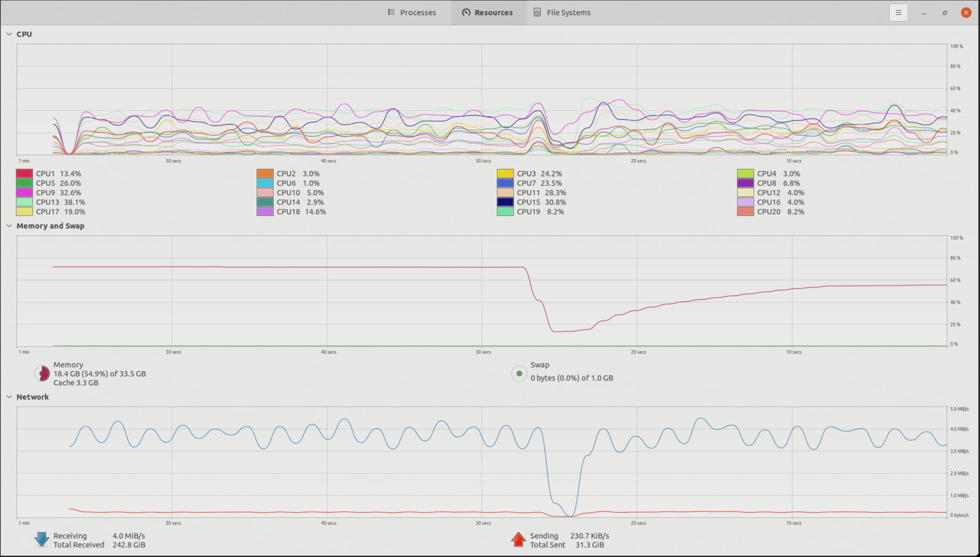Image resolution: width=980 pixels, height=557 pixels.
Task: Click the CPU15 30.8% label
Action: click(541, 202)
